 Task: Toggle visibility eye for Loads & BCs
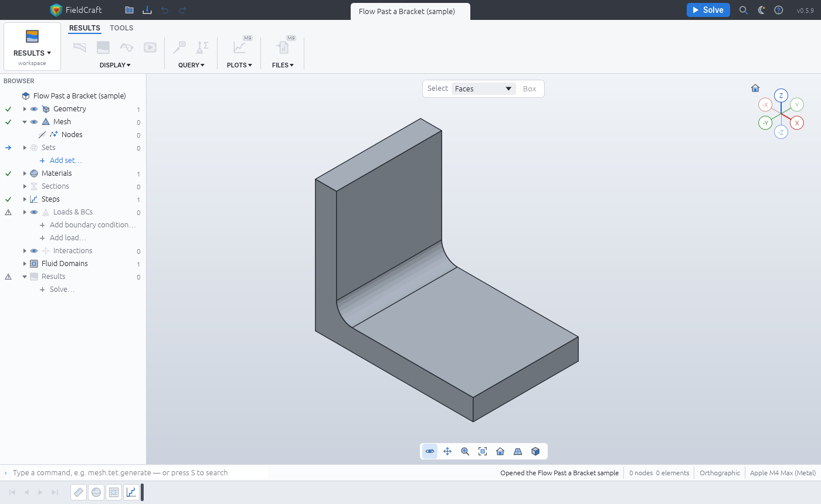34,212
